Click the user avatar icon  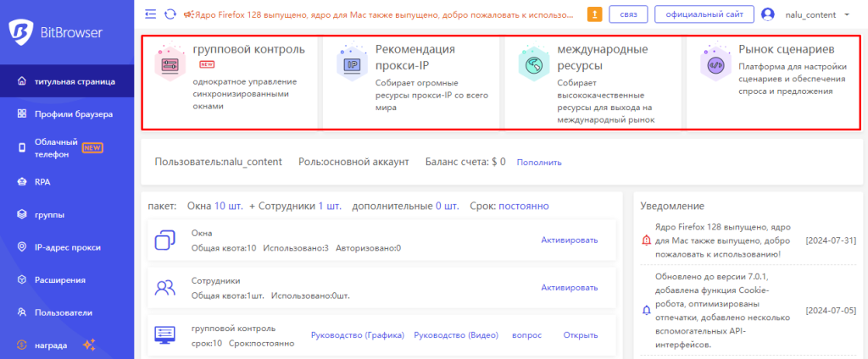click(768, 14)
